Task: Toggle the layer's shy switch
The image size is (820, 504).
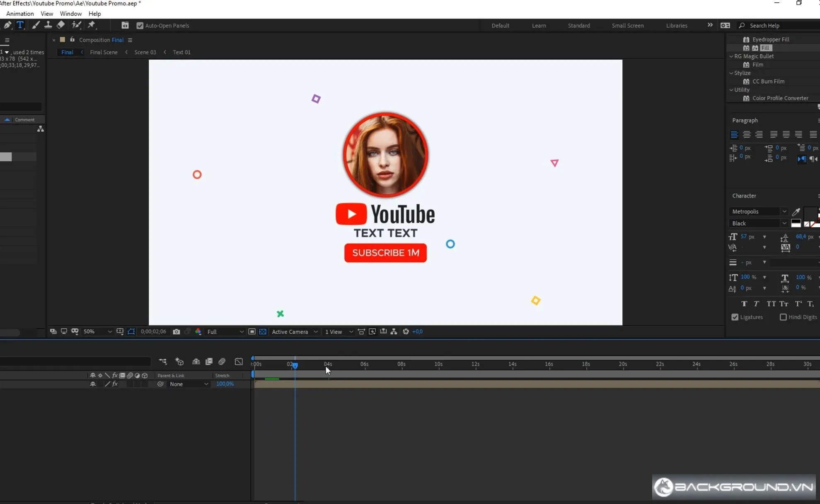Action: pos(93,384)
